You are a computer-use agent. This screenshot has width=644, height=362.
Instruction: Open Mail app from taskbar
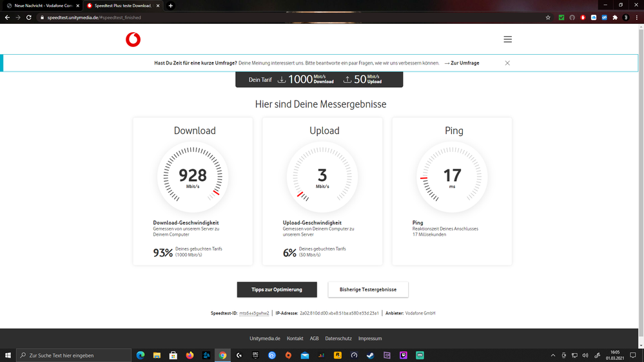point(305,356)
